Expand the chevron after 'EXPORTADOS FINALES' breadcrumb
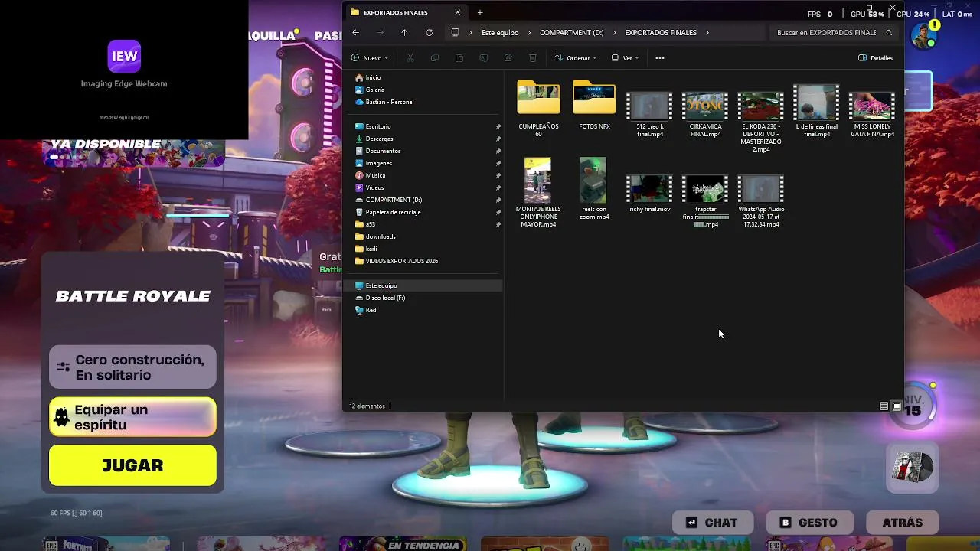 coord(707,33)
